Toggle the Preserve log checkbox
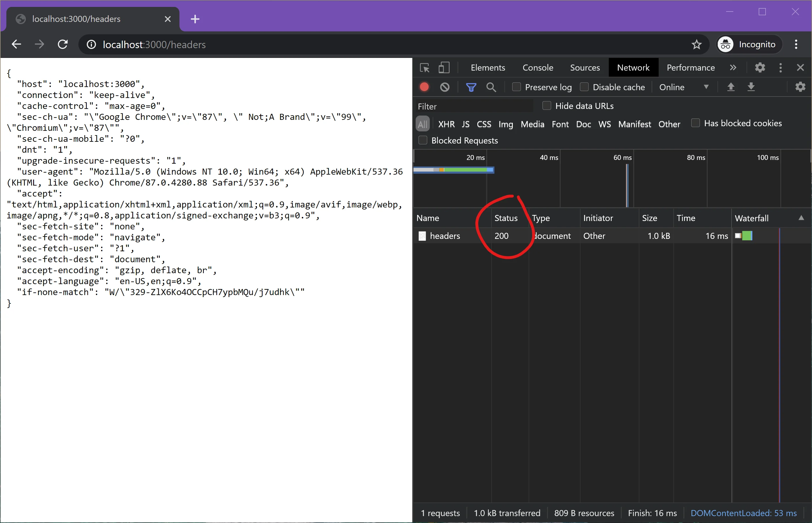The width and height of the screenshot is (812, 523). pos(515,88)
